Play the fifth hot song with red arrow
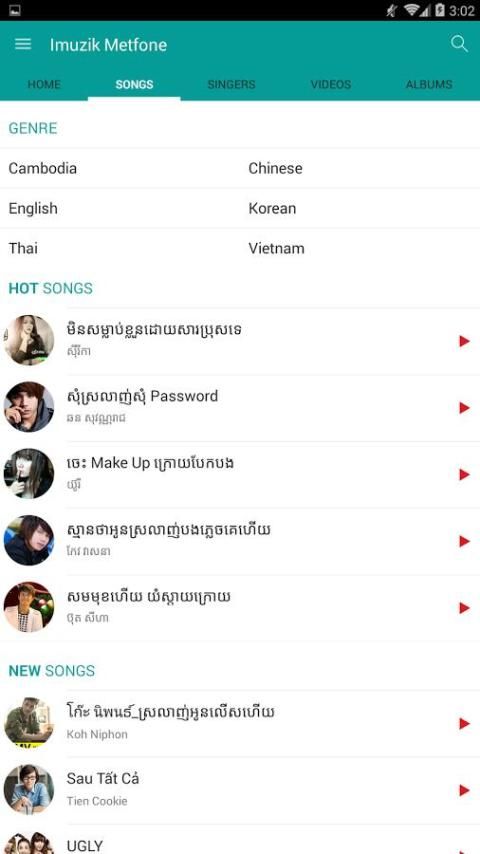Screen dimensions: 480x854 (464, 608)
